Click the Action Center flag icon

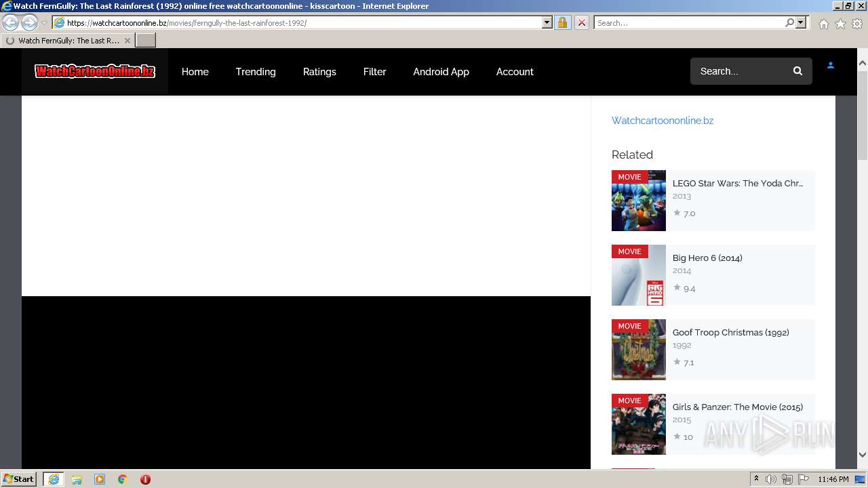pyautogui.click(x=804, y=479)
